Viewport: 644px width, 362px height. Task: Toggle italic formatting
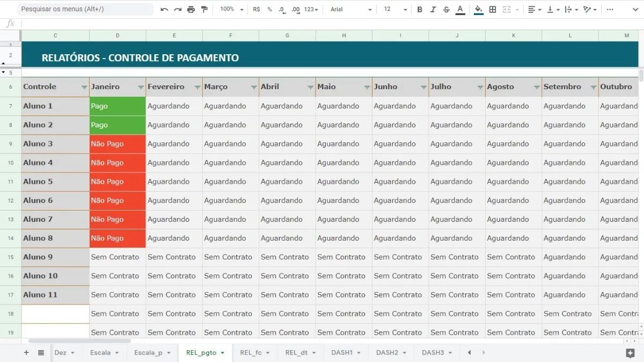[433, 10]
